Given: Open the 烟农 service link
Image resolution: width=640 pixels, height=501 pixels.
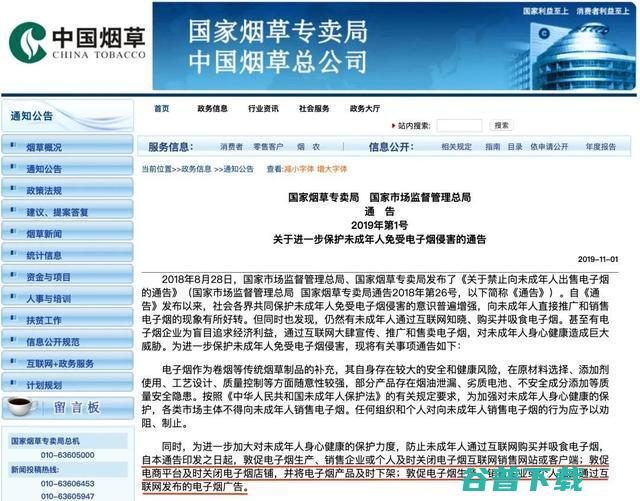Looking at the screenshot, I should (x=309, y=147).
